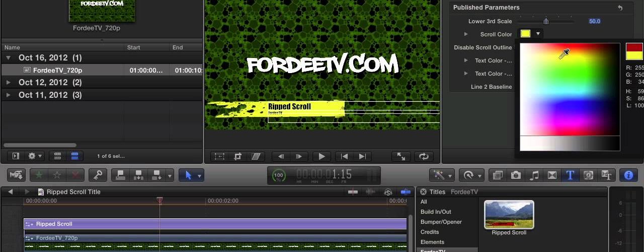The width and height of the screenshot is (644, 252).
Task: Show the Photos browser camera icon
Action: (516, 175)
